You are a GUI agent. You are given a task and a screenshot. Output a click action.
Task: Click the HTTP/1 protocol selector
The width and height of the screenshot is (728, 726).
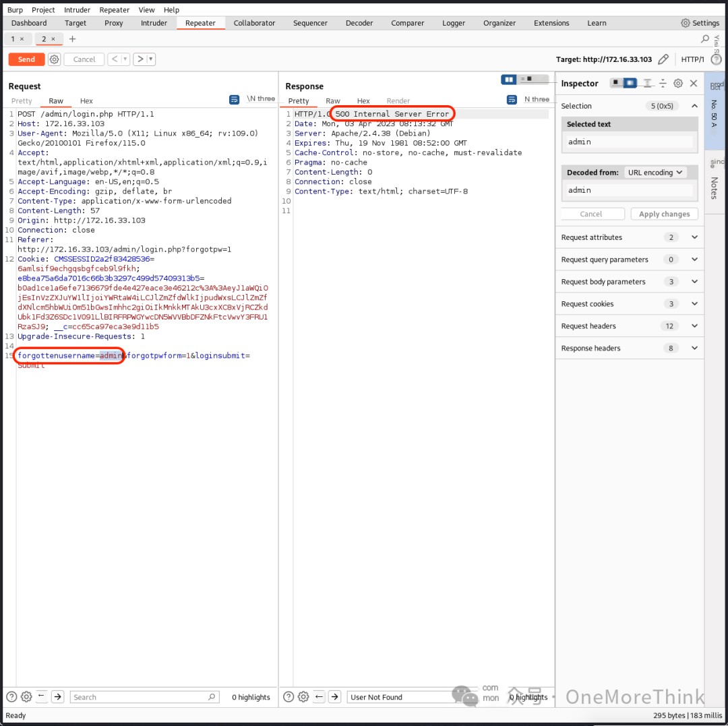(x=693, y=59)
